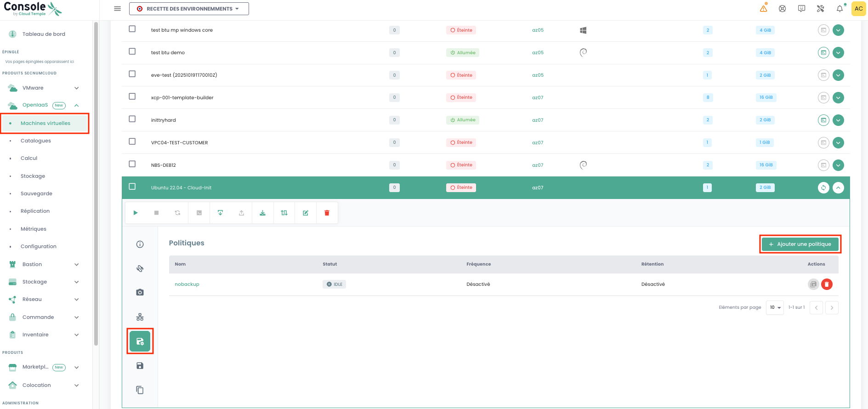Click the VM general info icon

click(x=140, y=244)
